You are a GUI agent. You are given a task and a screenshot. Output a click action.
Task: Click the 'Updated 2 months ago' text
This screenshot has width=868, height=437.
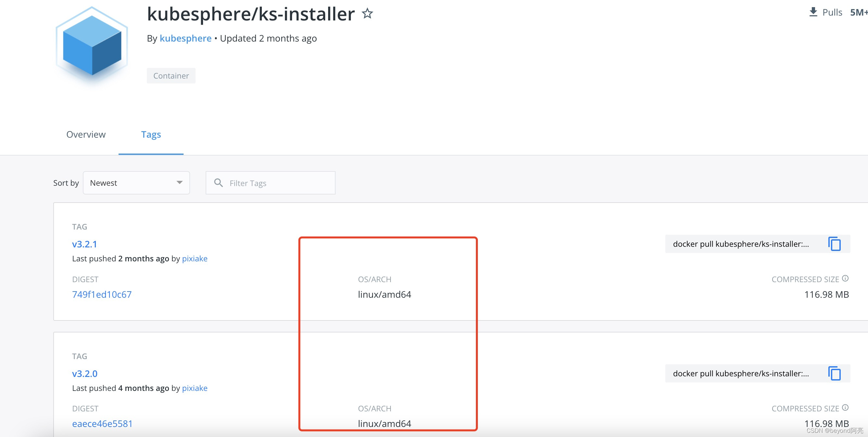pos(268,38)
